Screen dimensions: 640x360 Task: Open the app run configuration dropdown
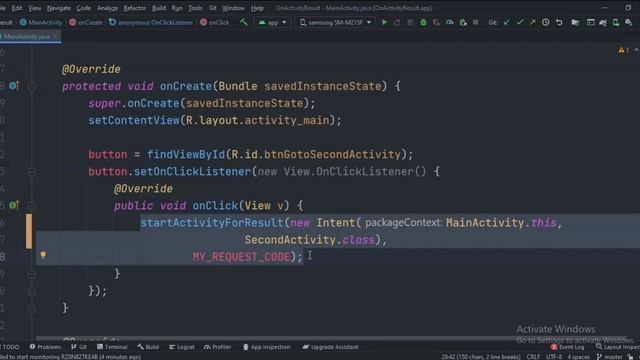[x=273, y=22]
